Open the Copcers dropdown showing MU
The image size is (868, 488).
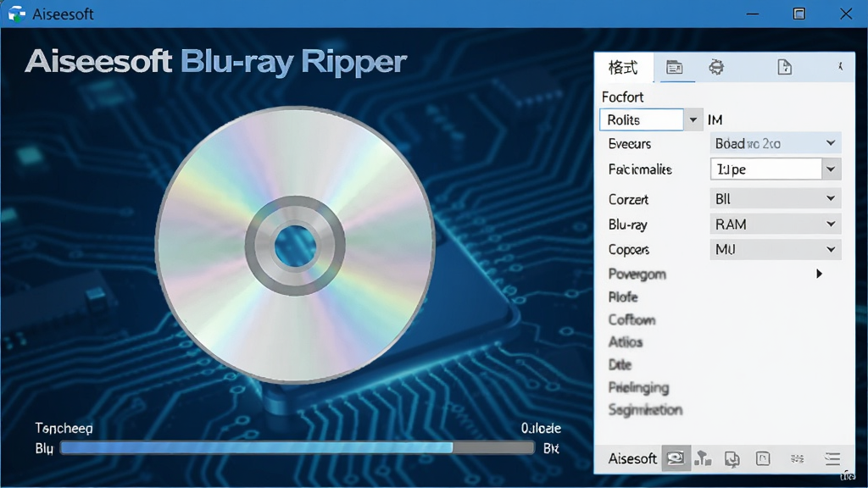tap(775, 249)
